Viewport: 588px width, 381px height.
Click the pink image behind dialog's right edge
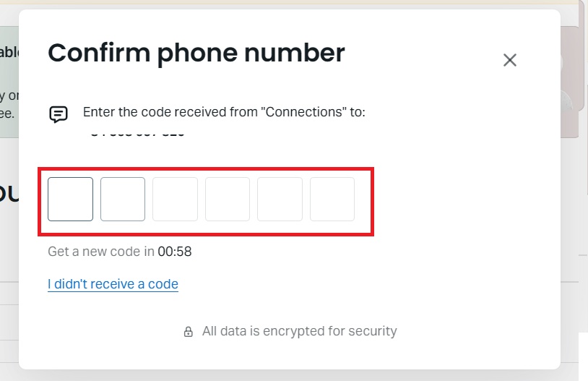pyautogui.click(x=574, y=80)
